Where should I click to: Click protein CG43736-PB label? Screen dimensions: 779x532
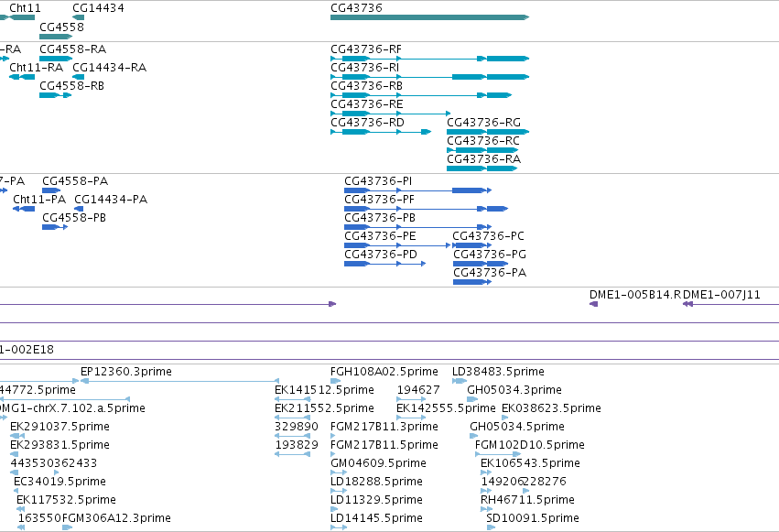tap(380, 218)
